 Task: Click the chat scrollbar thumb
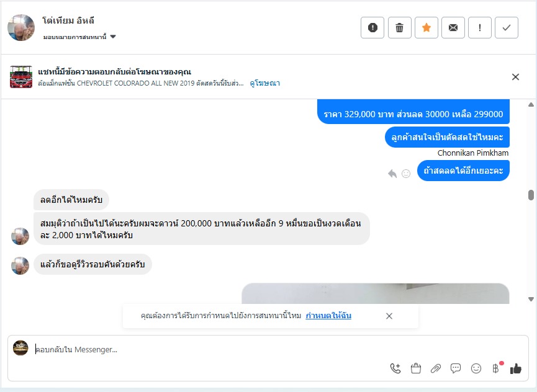[531, 195]
